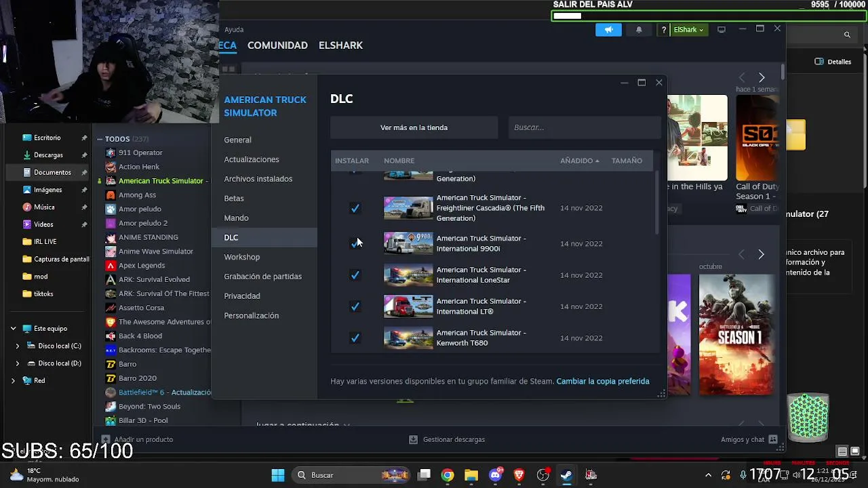This screenshot has width=868, height=488.
Task: Open the Grabación de partidas section
Action: (263, 277)
